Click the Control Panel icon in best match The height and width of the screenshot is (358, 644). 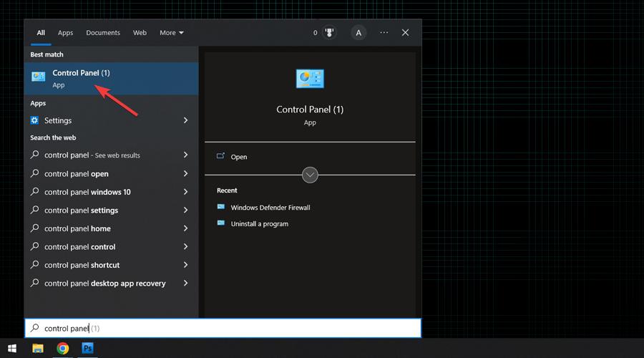click(38, 77)
